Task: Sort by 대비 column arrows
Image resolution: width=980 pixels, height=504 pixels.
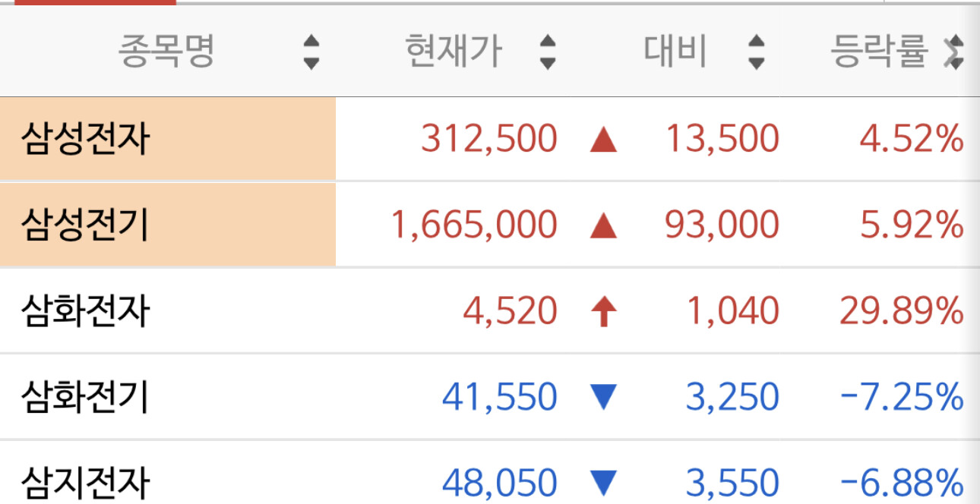Action: click(x=756, y=52)
